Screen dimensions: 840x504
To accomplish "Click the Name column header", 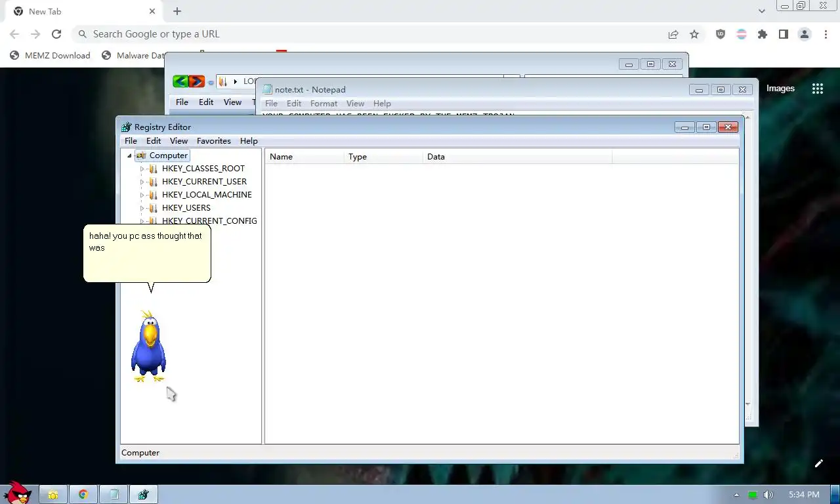I will pos(304,157).
